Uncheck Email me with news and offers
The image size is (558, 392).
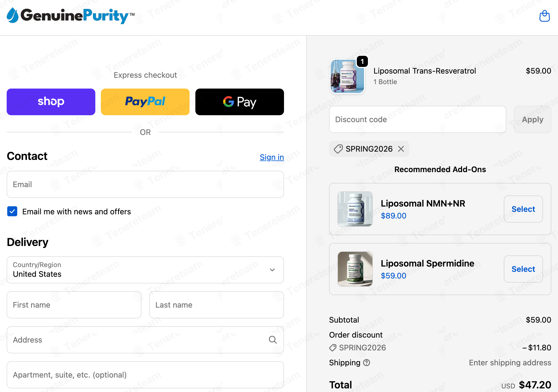pyautogui.click(x=12, y=212)
